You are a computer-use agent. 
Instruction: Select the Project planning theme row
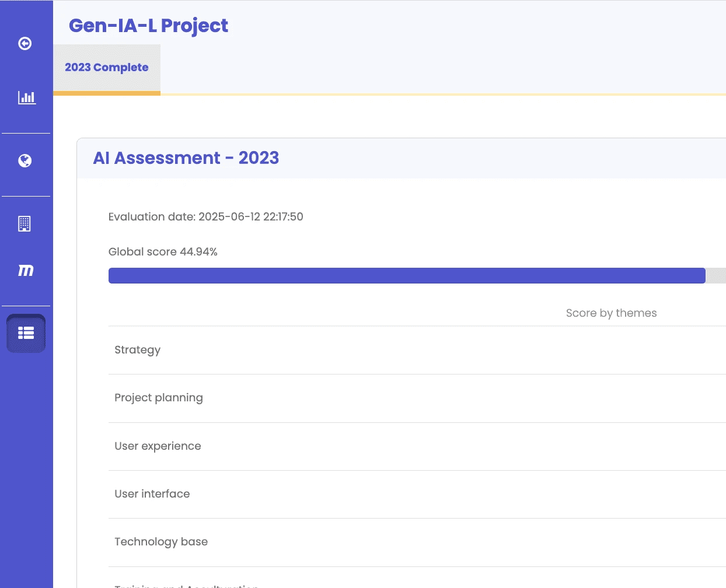(x=417, y=398)
